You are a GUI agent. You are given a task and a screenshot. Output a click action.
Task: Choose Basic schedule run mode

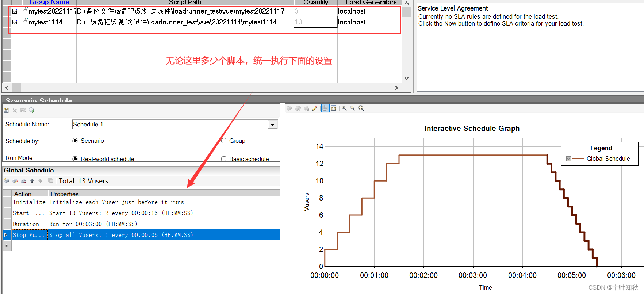(x=223, y=159)
